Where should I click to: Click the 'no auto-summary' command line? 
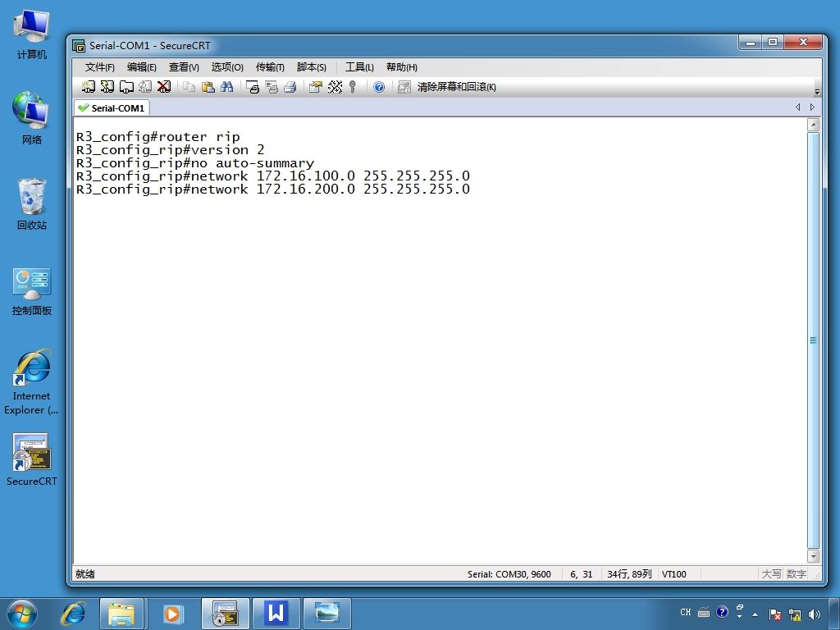point(195,163)
